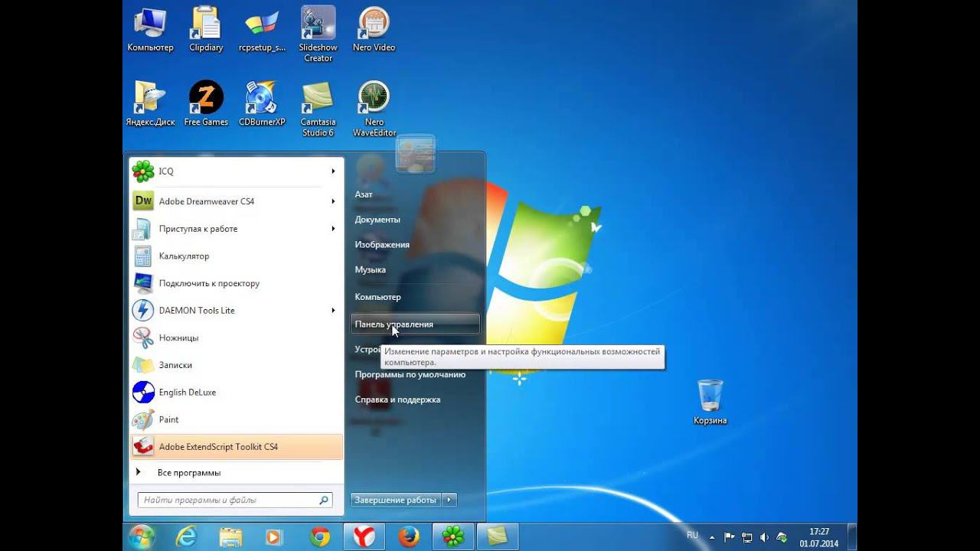Open Nero WaveEditor desktop shortcut
The image size is (980, 551).
[374, 109]
